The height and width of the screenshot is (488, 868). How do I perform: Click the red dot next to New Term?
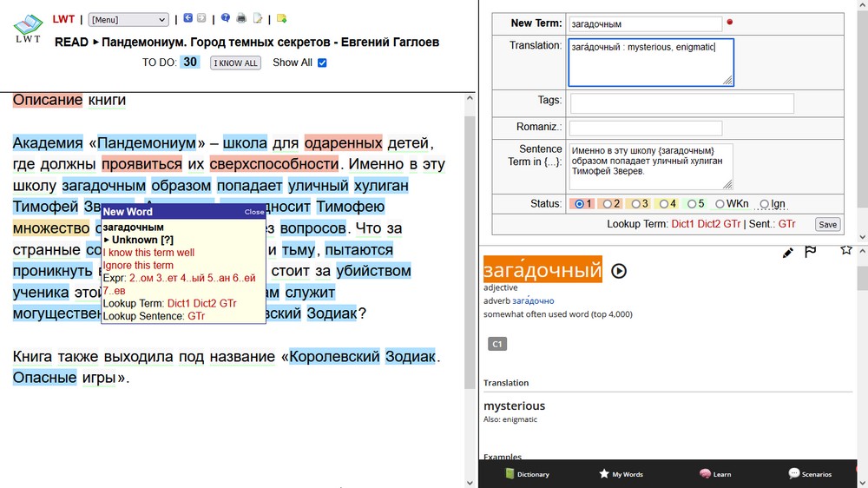(x=730, y=23)
